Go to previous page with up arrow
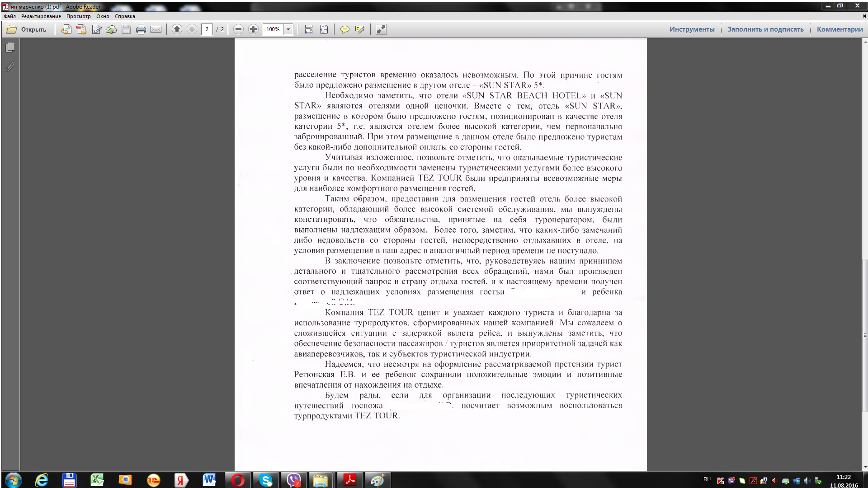The image size is (868, 488). click(177, 29)
